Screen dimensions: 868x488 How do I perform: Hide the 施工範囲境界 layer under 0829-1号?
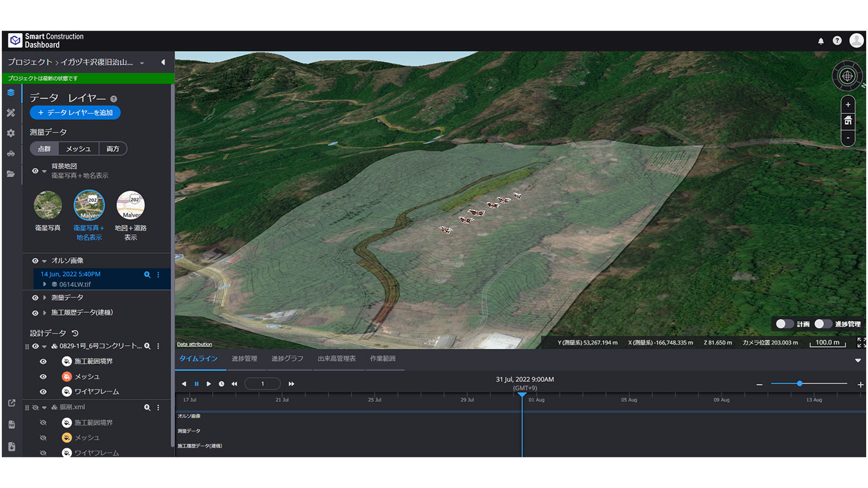coord(43,361)
